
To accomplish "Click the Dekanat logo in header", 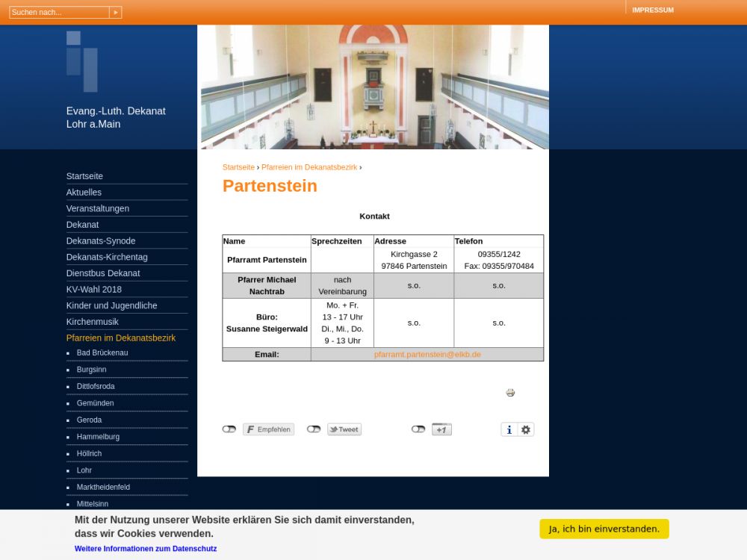I will coord(81,61).
